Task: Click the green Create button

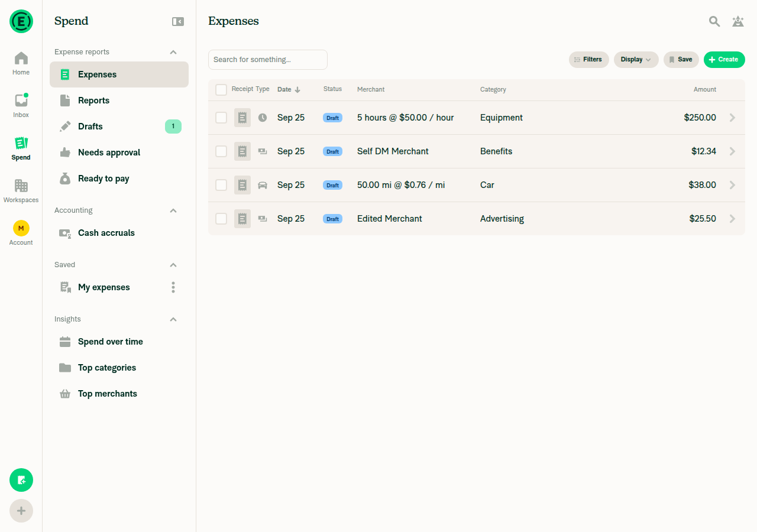Action: click(x=724, y=60)
